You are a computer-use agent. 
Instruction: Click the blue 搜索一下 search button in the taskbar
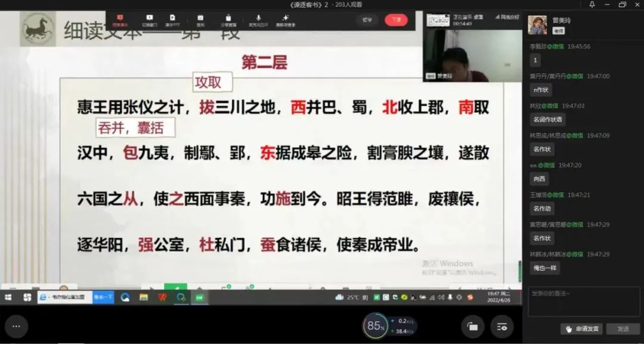tap(104, 297)
